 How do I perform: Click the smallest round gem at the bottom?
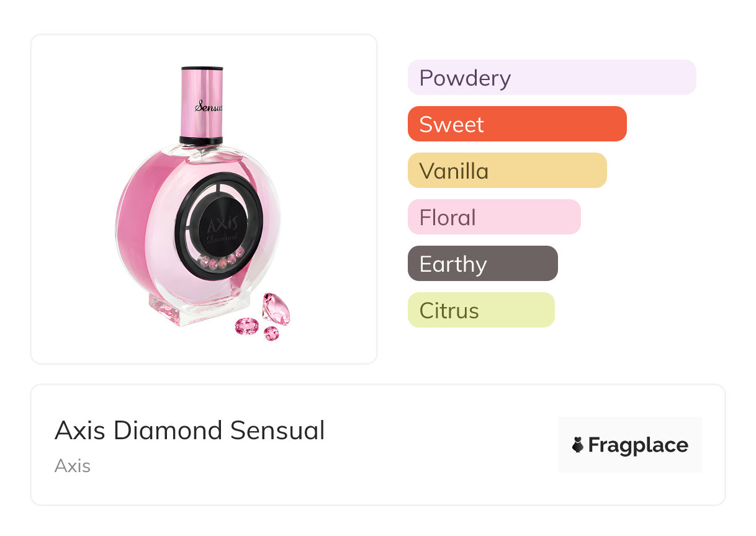click(271, 334)
